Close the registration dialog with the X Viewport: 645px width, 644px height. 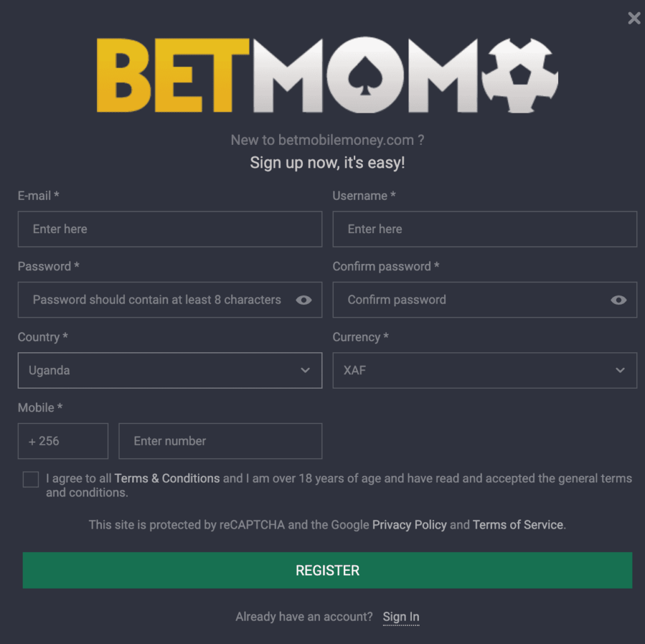coord(634,18)
